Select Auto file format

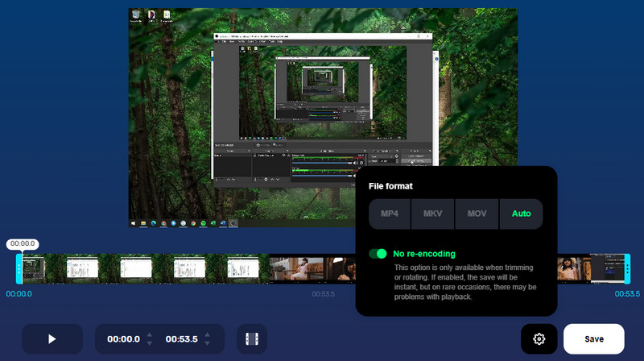(x=521, y=214)
